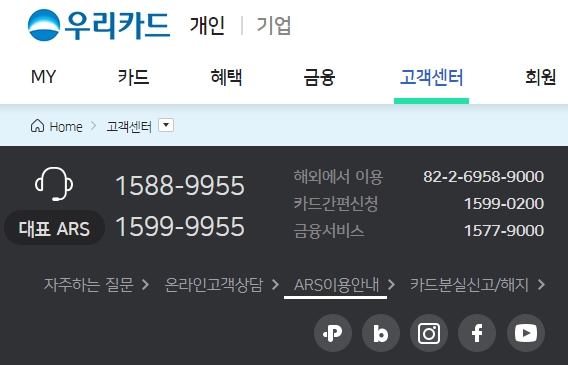This screenshot has height=365, width=568.
Task: Click the arrow next to 카드분실신고/해지
Action: tap(541, 285)
